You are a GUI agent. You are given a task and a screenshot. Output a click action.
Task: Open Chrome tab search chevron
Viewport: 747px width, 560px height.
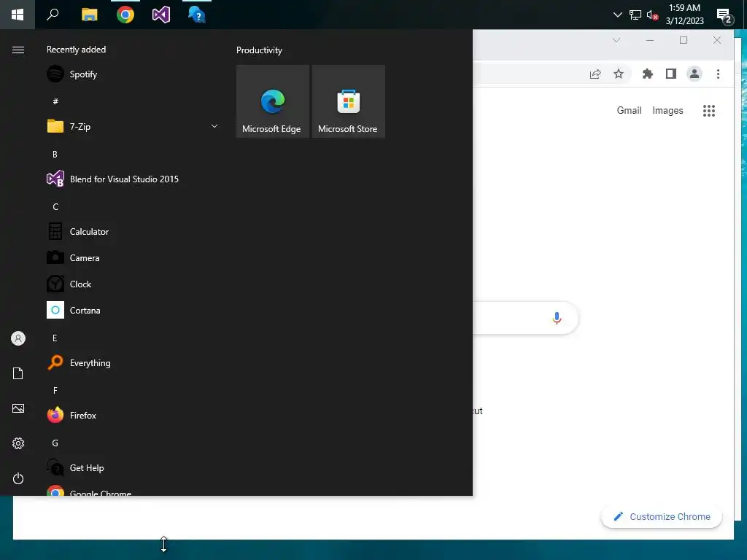[x=616, y=40]
